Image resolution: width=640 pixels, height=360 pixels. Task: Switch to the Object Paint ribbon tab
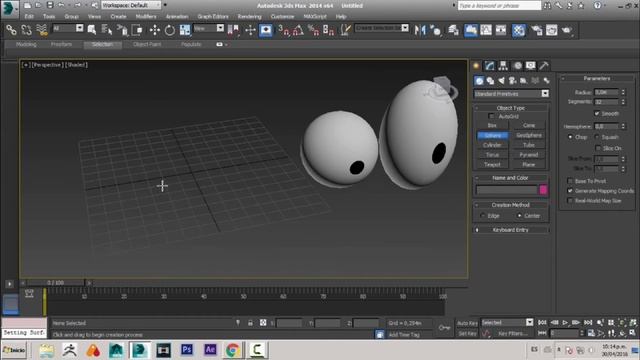147,44
